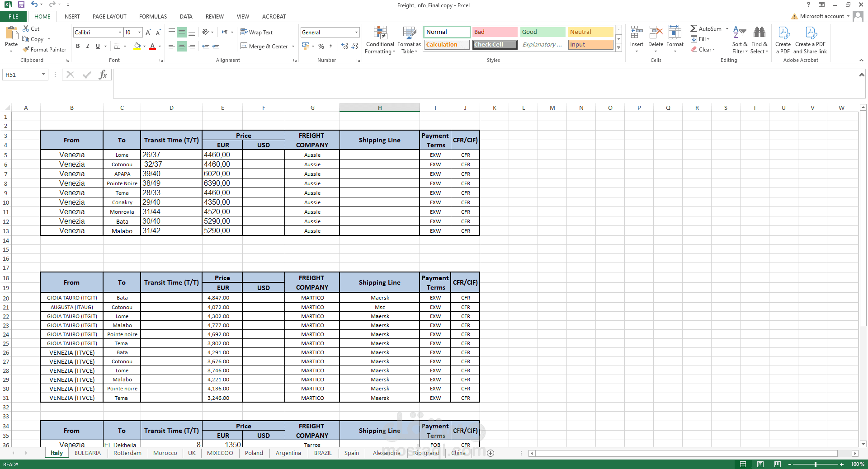Apply the Bad cell style
This screenshot has height=469, width=868.
tap(495, 32)
